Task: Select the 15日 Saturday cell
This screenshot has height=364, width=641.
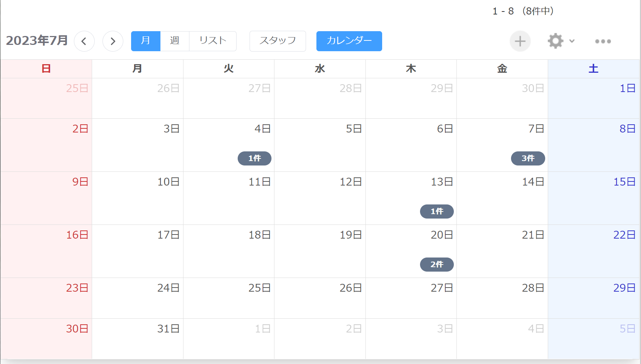Action: pos(593,198)
